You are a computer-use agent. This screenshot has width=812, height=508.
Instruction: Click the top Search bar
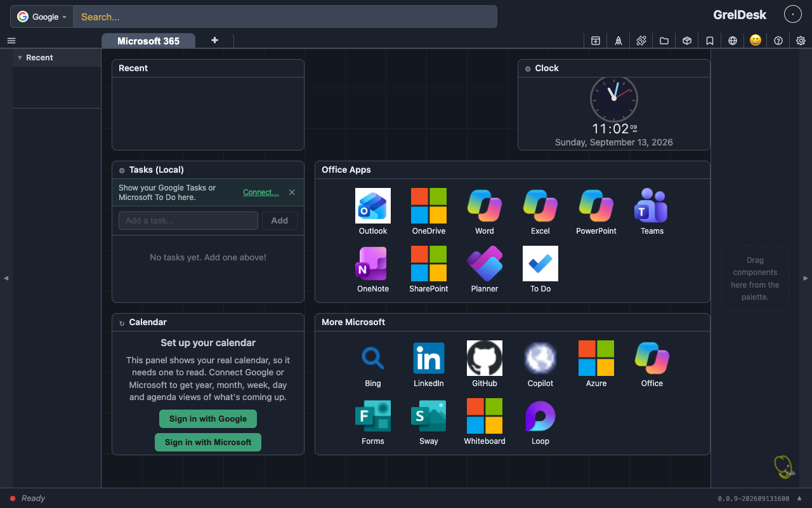tap(285, 17)
